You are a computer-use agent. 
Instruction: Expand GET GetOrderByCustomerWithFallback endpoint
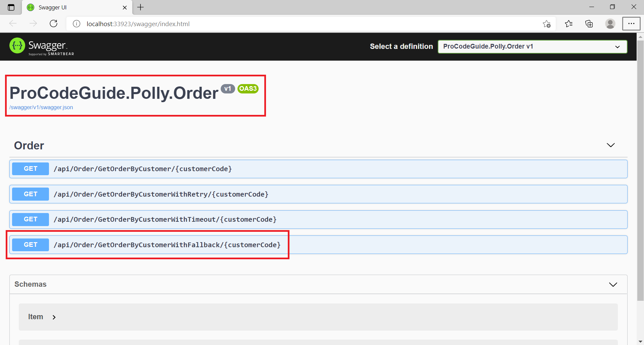318,245
